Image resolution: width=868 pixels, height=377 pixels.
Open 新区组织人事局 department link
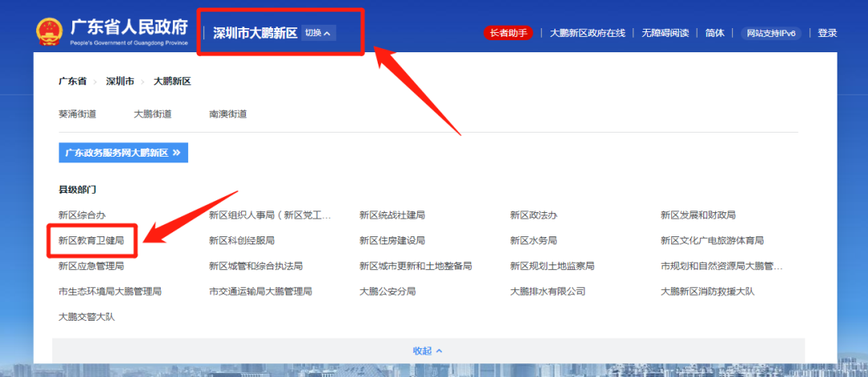pyautogui.click(x=270, y=215)
